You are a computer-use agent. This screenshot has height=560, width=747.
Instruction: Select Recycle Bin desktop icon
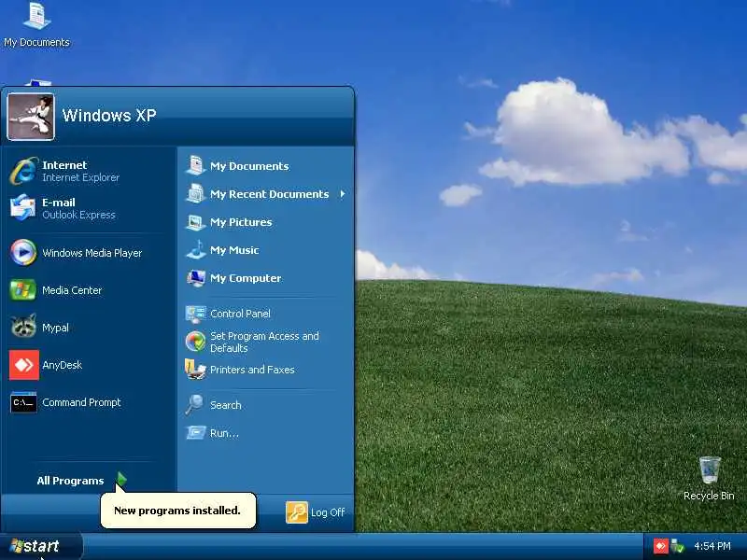click(x=710, y=470)
